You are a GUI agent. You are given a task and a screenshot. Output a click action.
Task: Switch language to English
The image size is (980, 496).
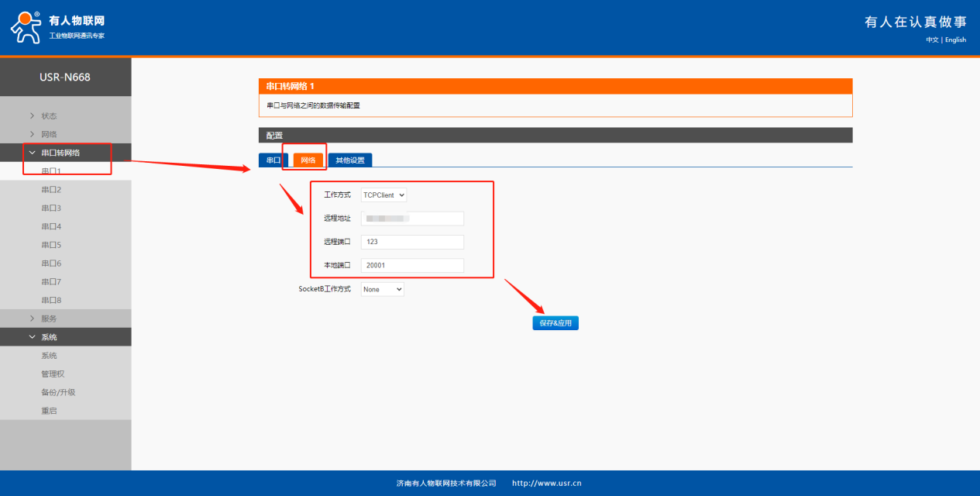[x=955, y=40]
